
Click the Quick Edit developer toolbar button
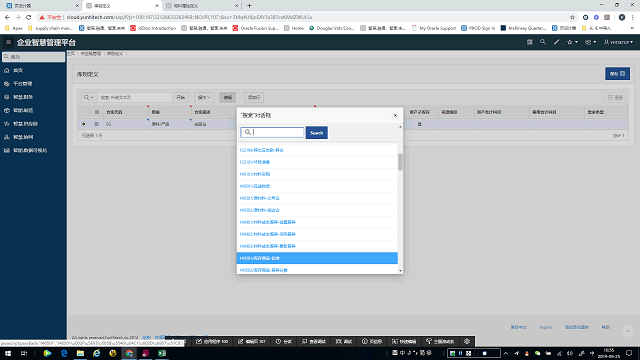tap(404, 341)
